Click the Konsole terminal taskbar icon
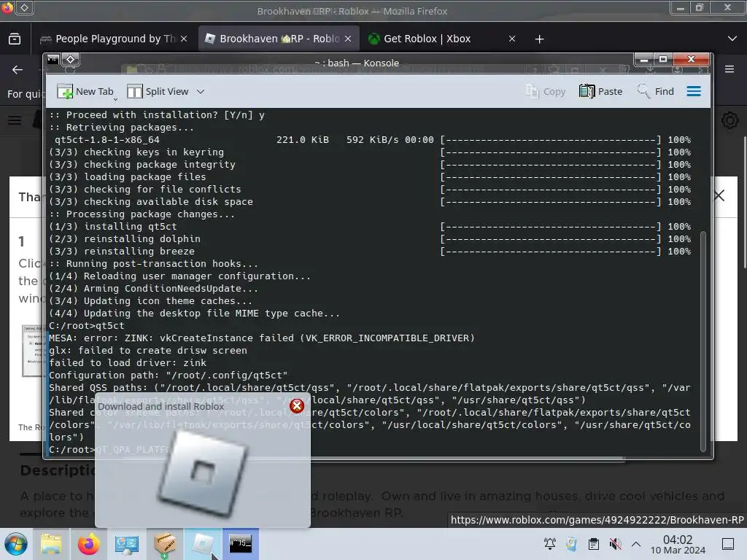Image resolution: width=747 pixels, height=560 pixels. (x=240, y=544)
